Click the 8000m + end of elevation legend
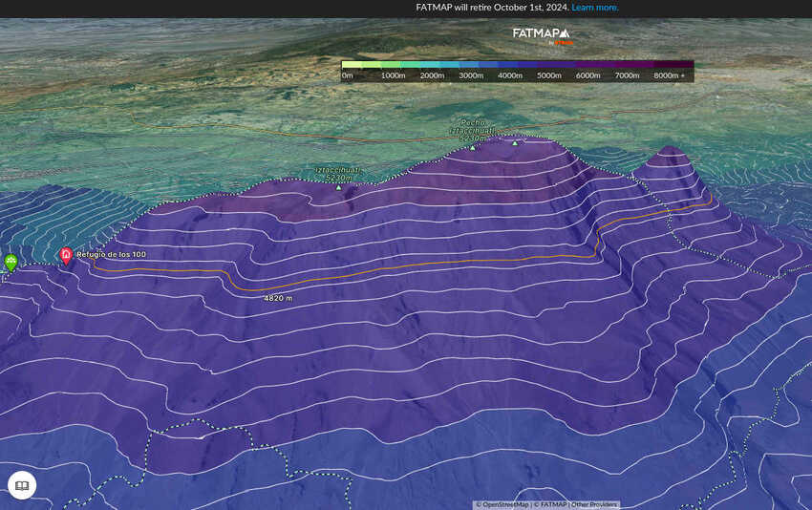Viewport: 812px width, 510px height. pyautogui.click(x=669, y=74)
